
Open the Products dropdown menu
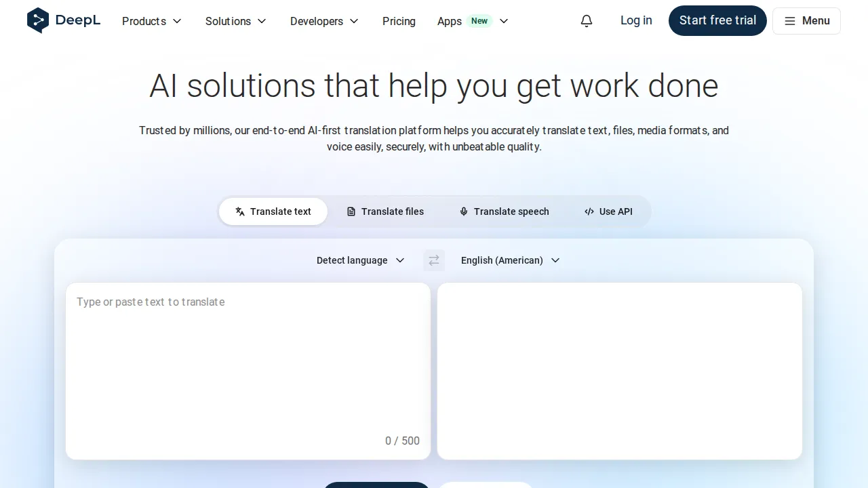coord(152,21)
